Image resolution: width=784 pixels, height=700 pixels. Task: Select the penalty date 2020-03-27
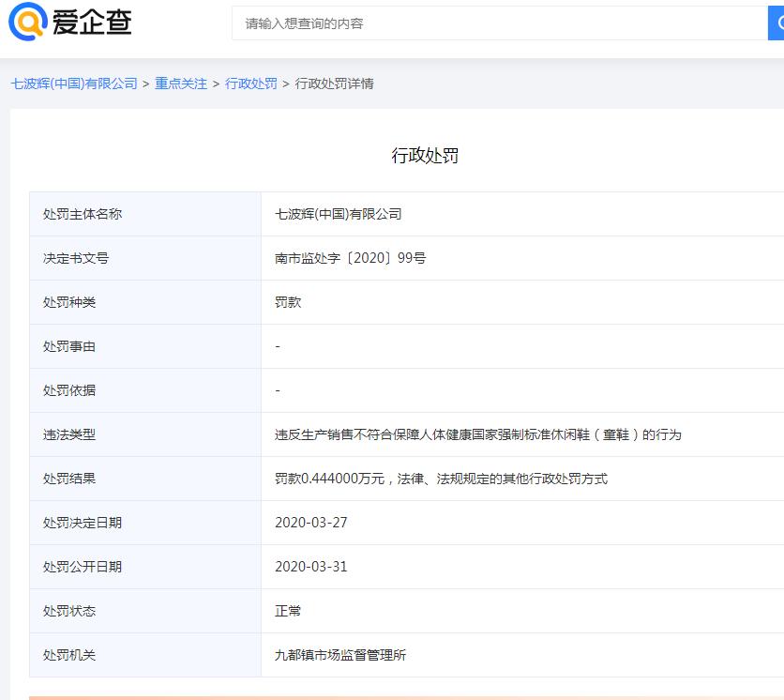pyautogui.click(x=309, y=523)
